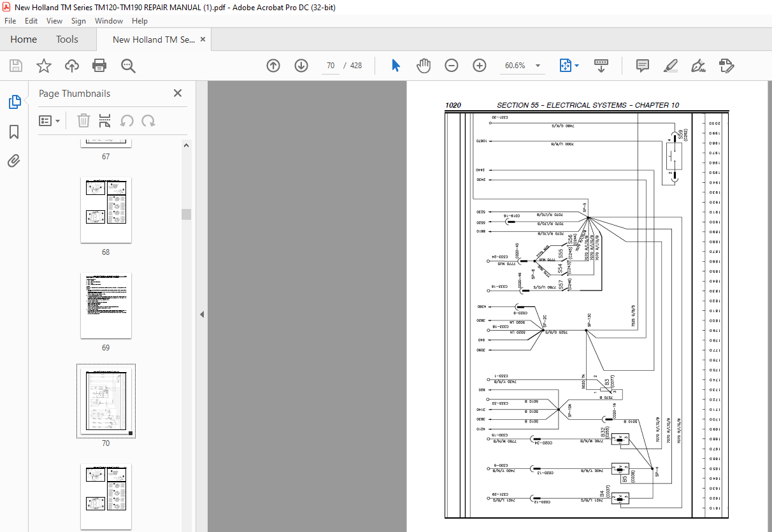The image size is (772, 532).
Task: Switch to the Tools tab
Action: point(67,40)
